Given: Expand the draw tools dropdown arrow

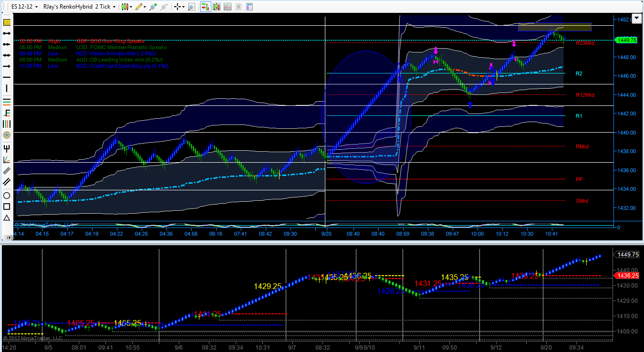Looking at the screenshot, I should (x=145, y=7).
